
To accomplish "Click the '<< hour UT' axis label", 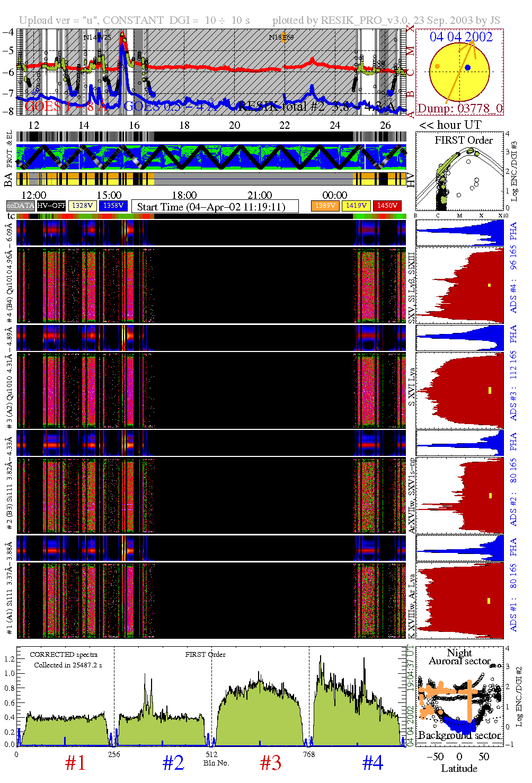I will tap(450, 125).
